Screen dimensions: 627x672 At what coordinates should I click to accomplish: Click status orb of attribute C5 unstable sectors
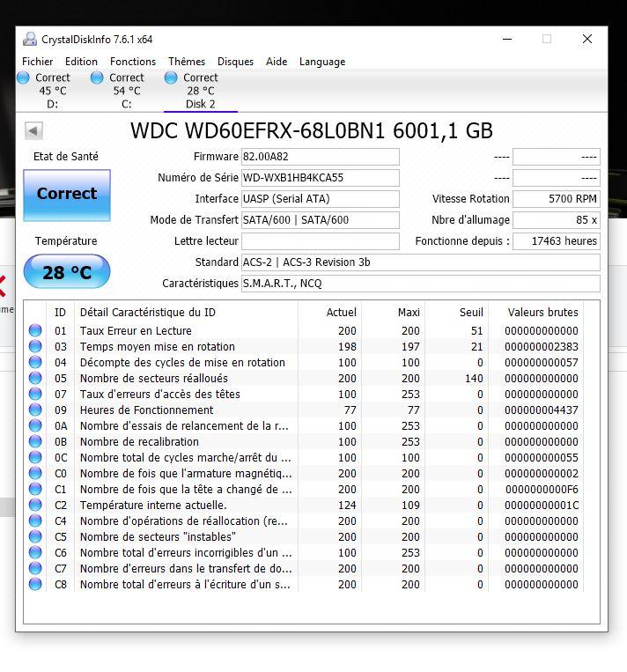(x=35, y=536)
